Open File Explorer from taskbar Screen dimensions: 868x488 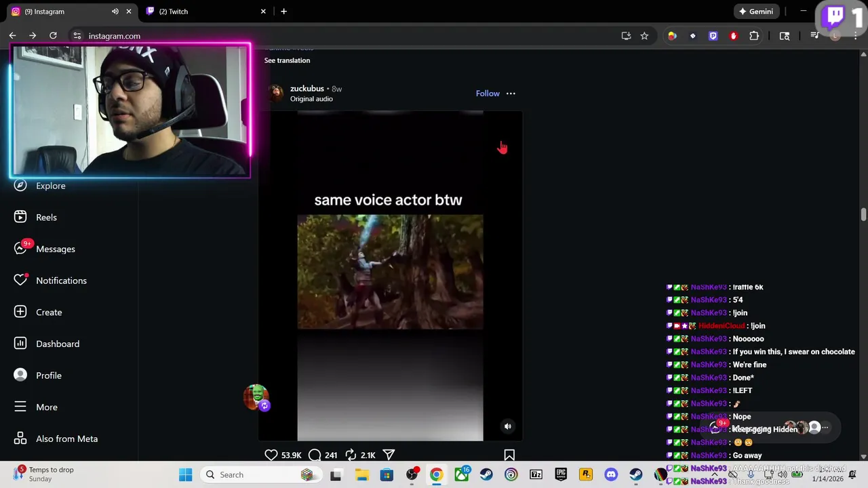click(361, 475)
